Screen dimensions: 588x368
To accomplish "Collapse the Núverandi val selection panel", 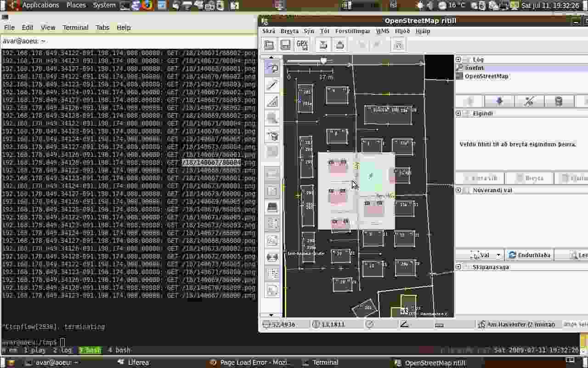I will pos(458,190).
